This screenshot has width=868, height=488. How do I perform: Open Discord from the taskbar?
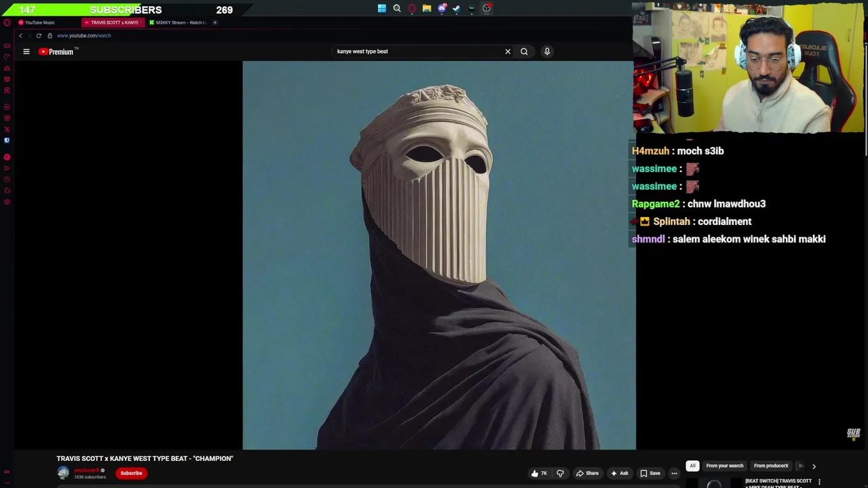tap(441, 8)
